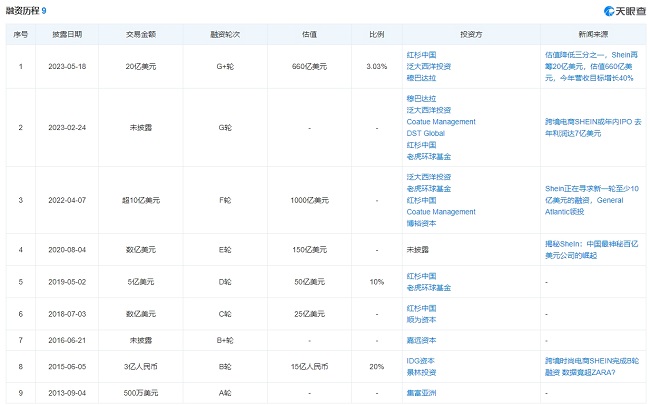Viewport: 650px width, 405px height.
Task: Select the 3.03% ratio cell
Action: (376, 66)
